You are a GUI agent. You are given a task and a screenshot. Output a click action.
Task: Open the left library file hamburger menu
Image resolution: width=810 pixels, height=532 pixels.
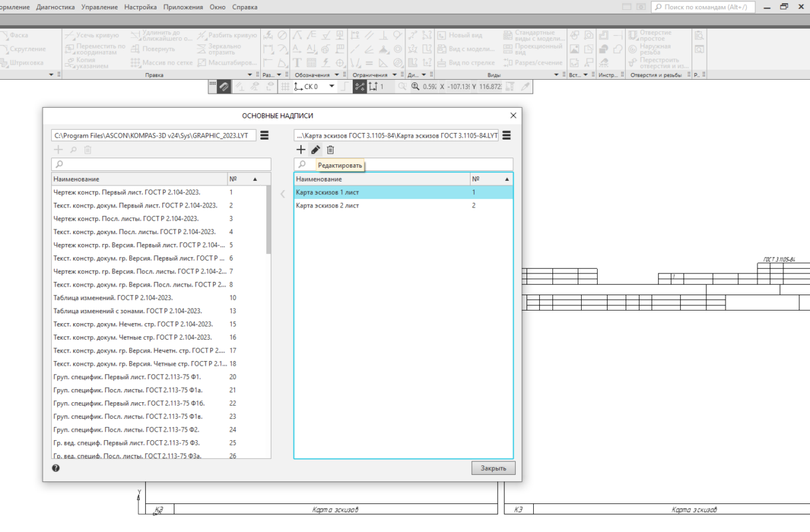264,135
